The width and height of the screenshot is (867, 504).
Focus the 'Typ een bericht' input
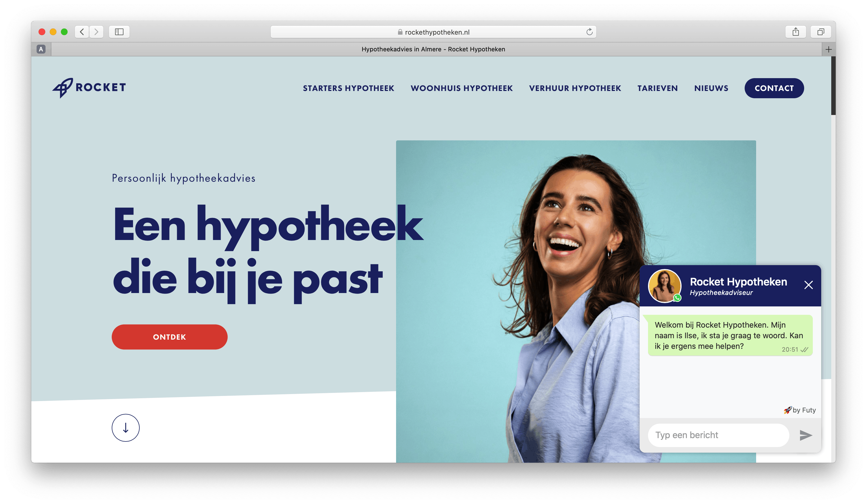click(x=718, y=435)
